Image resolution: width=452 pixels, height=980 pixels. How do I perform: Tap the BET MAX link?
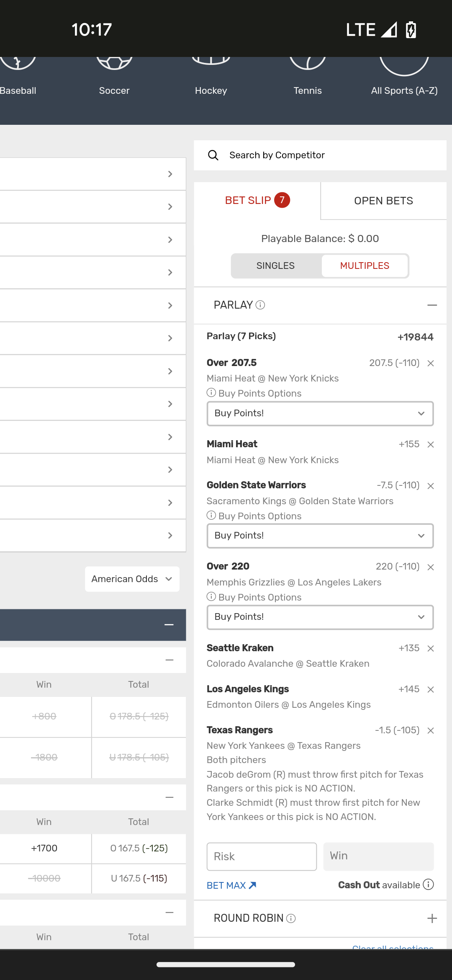point(231,885)
